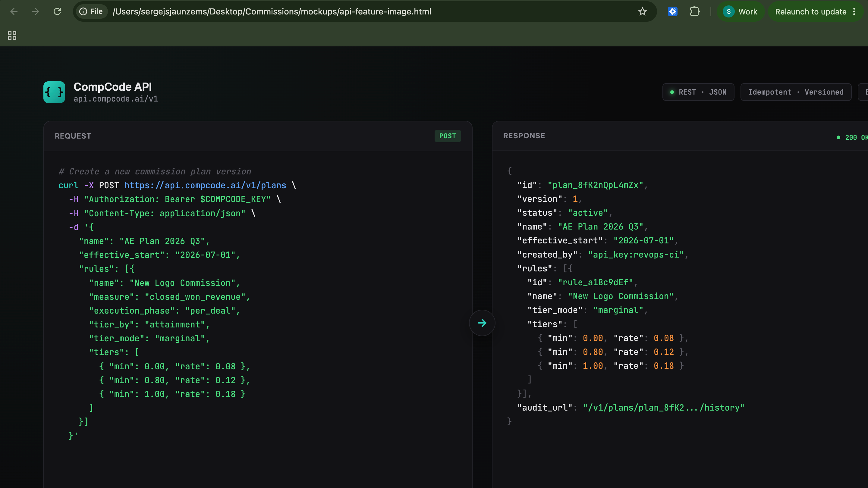Click response tier with rate 0.18
The height and width of the screenshot is (488, 868).
click(x=611, y=365)
